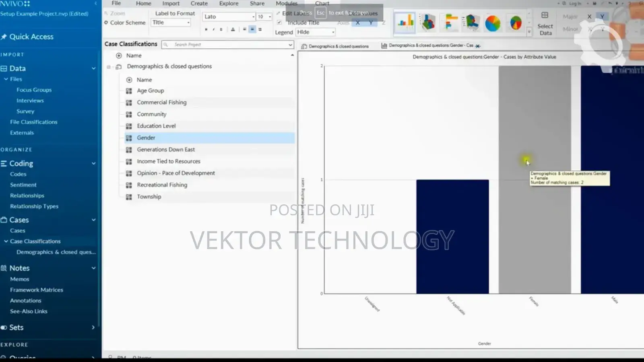Toggle Axes Y label
This screenshot has width=644, height=362.
click(371, 23)
